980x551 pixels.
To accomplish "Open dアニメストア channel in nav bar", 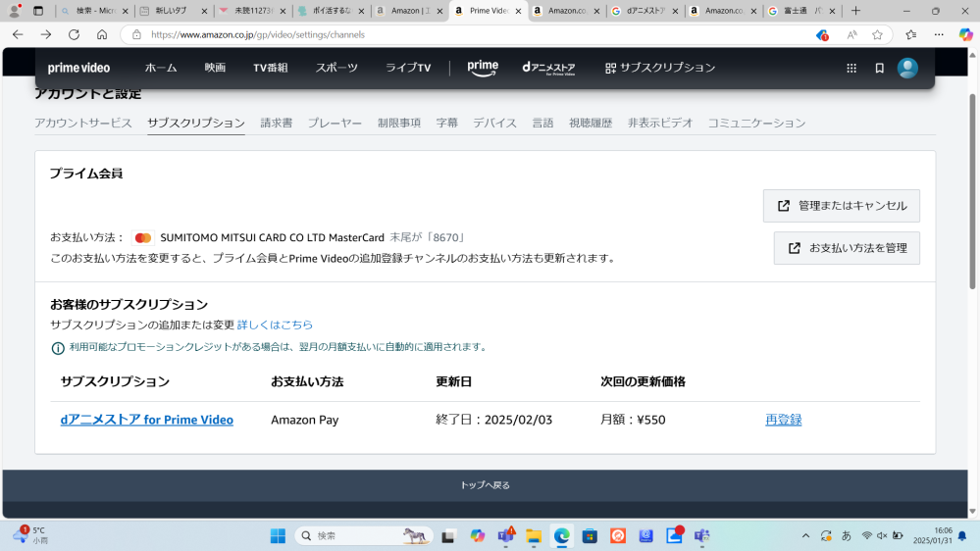I will [x=548, y=68].
